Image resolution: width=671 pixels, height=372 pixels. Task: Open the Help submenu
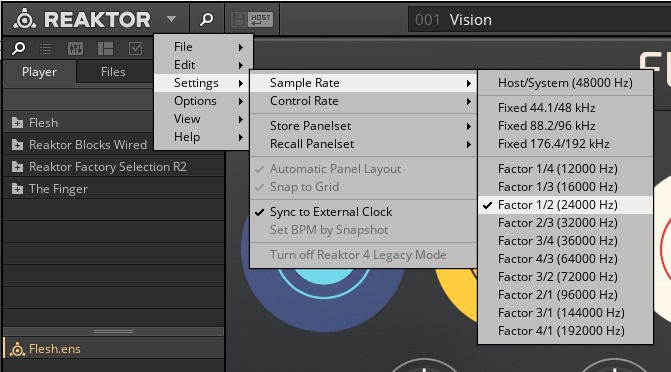(203, 137)
